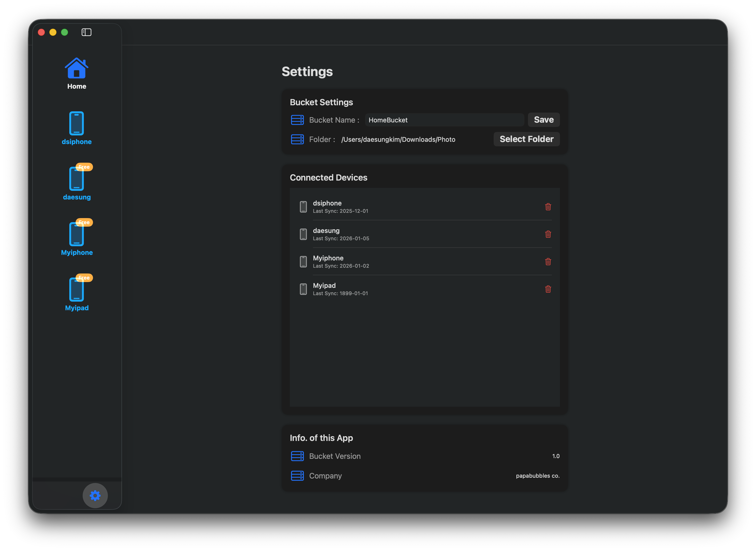Select the daesung name in Connected Devices
Screen dimensions: 756x551
tap(326, 230)
